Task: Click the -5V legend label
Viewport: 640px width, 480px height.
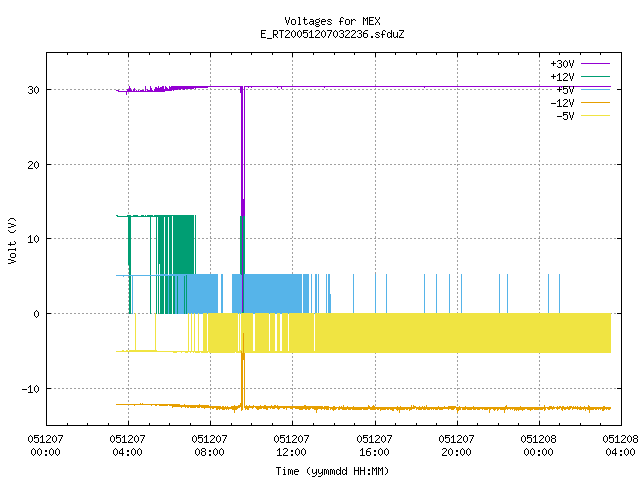Action: click(565, 116)
